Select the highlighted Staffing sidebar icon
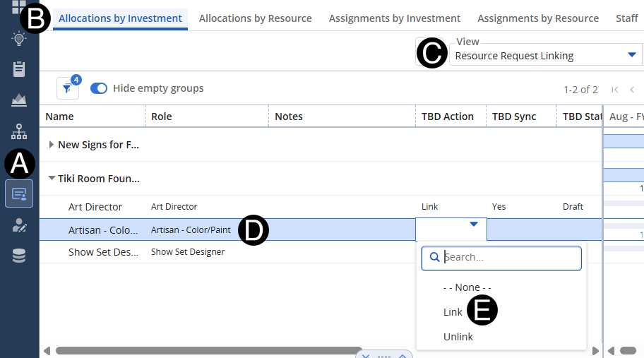 pos(19,193)
